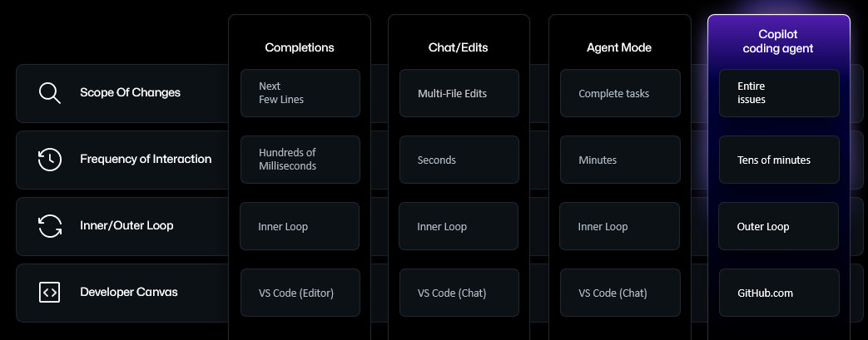Click the Next Few Lines cell

pos(300,93)
